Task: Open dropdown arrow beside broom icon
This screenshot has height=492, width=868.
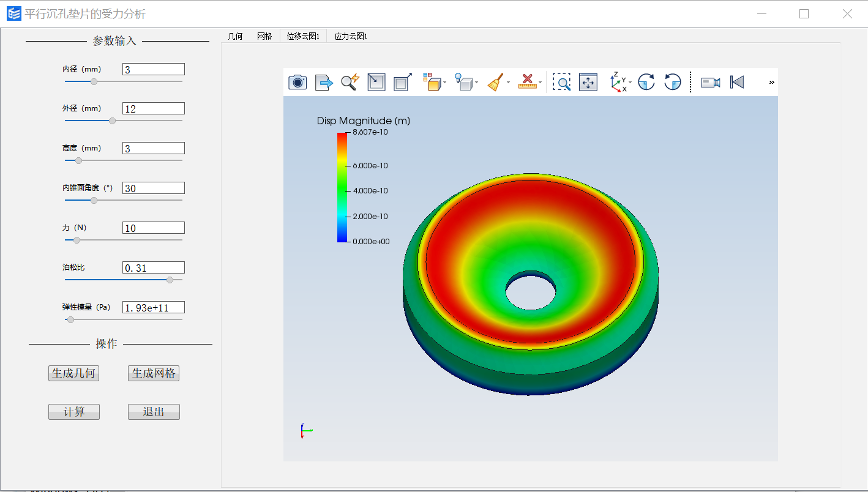Action: (x=509, y=83)
